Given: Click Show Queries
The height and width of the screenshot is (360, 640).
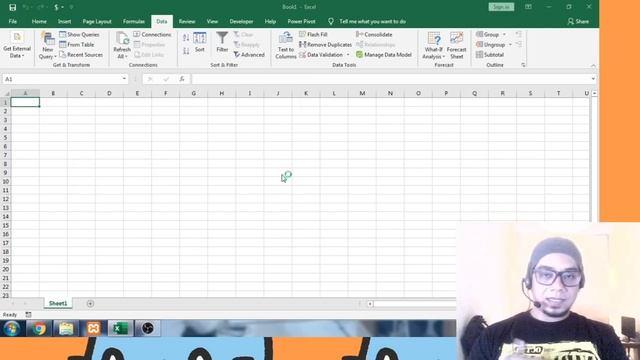Looking at the screenshot, I should [x=80, y=35].
